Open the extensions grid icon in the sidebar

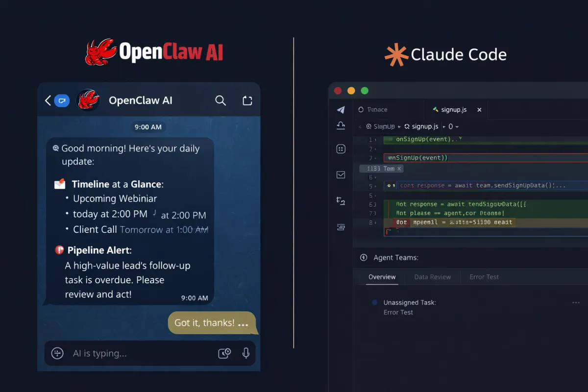[x=341, y=148]
